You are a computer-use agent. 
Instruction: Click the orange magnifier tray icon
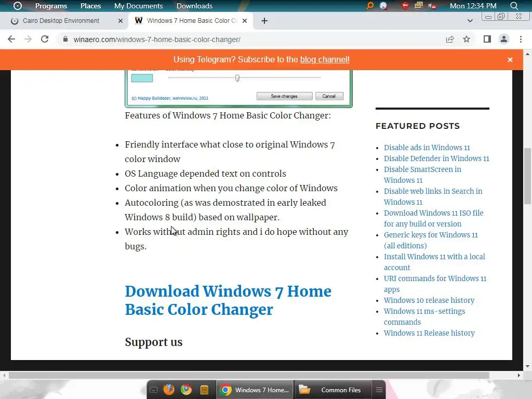pyautogui.click(x=370, y=6)
